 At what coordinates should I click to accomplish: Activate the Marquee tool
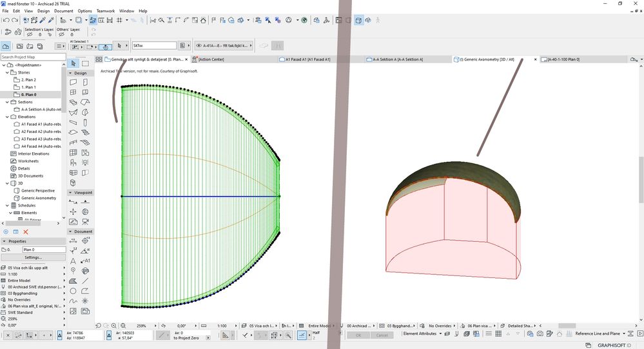86,63
